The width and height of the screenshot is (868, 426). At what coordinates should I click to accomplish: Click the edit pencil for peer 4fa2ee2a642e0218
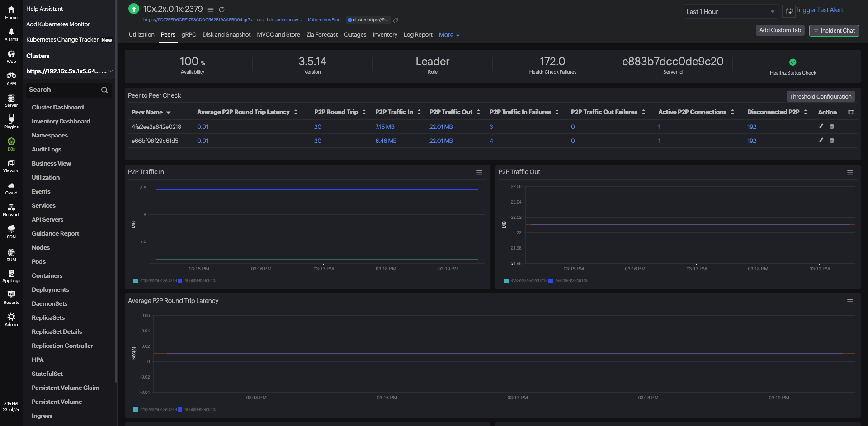(x=821, y=127)
